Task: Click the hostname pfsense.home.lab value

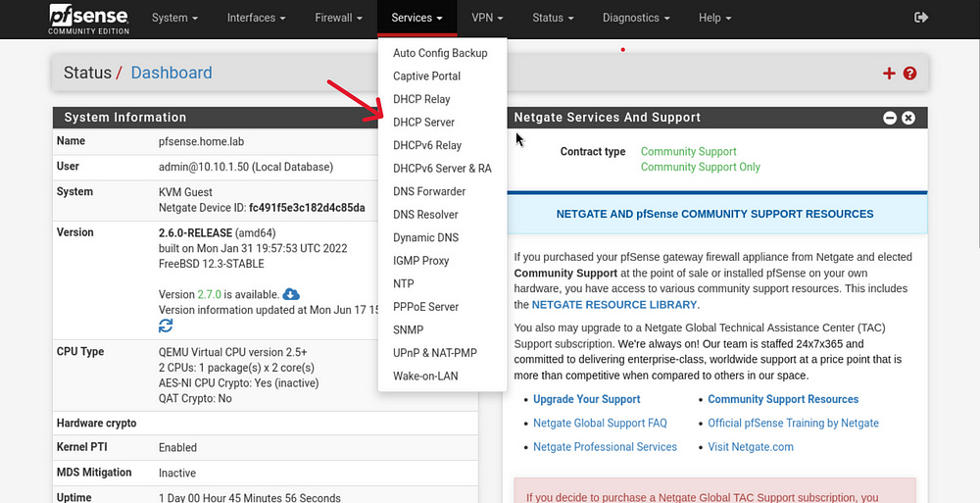Action: point(201,141)
